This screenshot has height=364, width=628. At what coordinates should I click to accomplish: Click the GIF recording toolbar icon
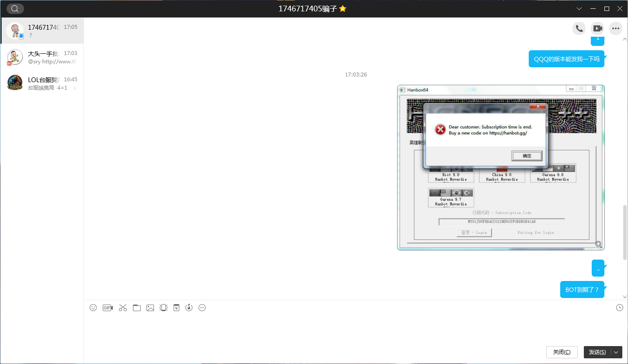(x=108, y=308)
